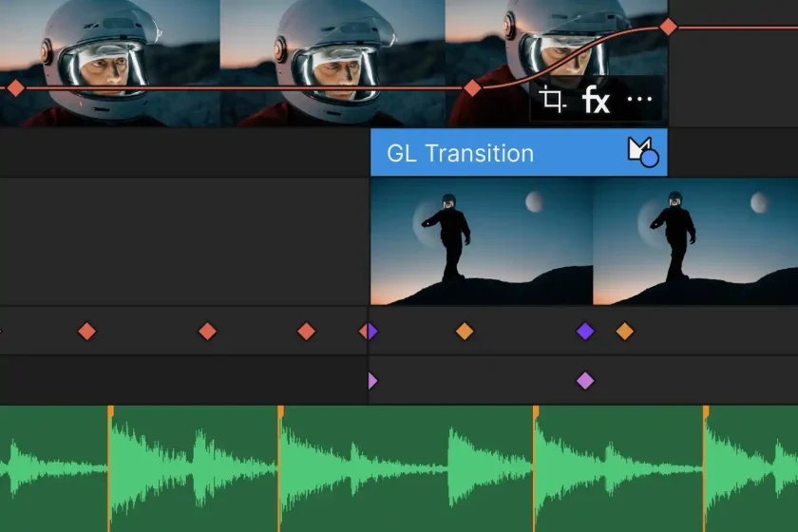Select the purple keyframe at silhouette clip start
Screen dimensions: 798x532
pos(373,332)
